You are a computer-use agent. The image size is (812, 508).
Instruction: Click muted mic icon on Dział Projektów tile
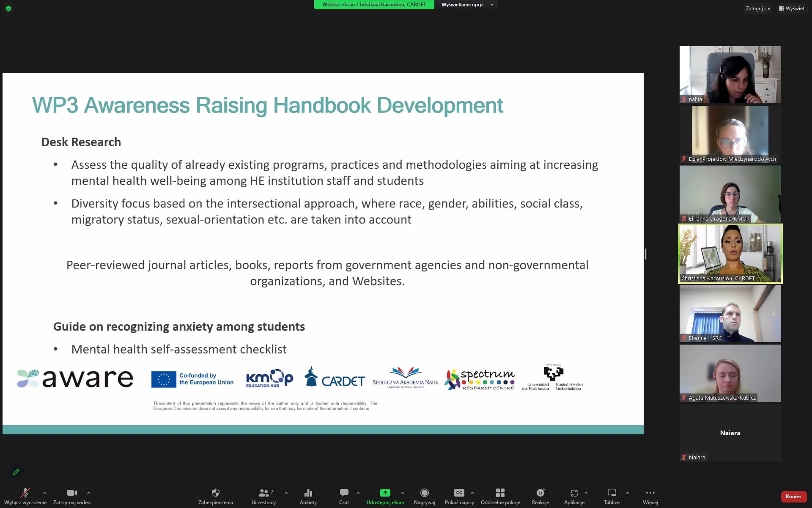pyautogui.click(x=684, y=159)
